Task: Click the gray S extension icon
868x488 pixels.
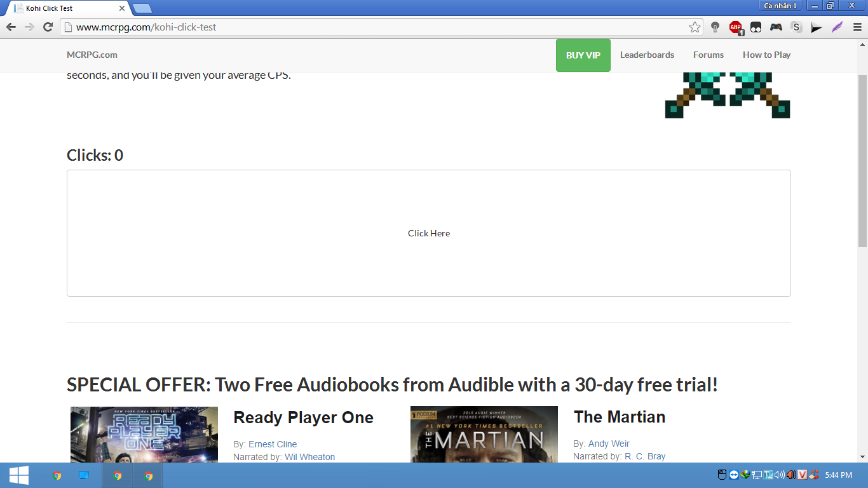Action: point(796,27)
